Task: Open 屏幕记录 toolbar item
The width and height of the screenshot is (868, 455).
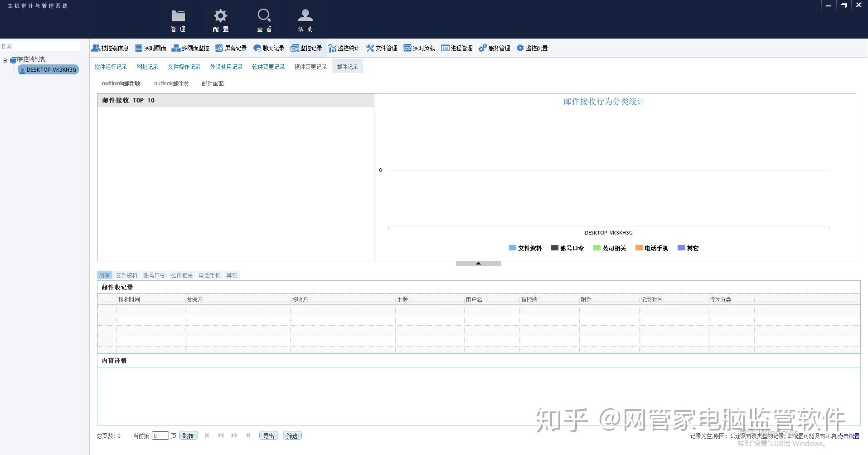Action: click(x=231, y=48)
